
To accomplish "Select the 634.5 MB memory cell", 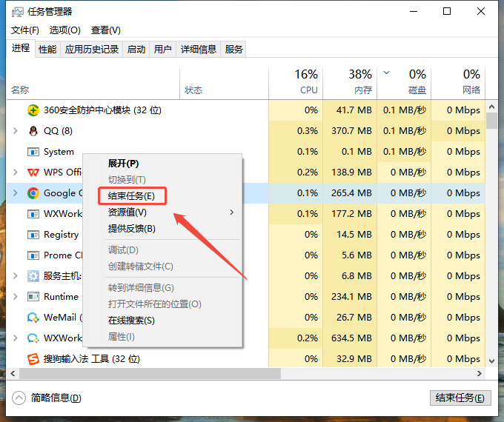I will tap(350, 338).
